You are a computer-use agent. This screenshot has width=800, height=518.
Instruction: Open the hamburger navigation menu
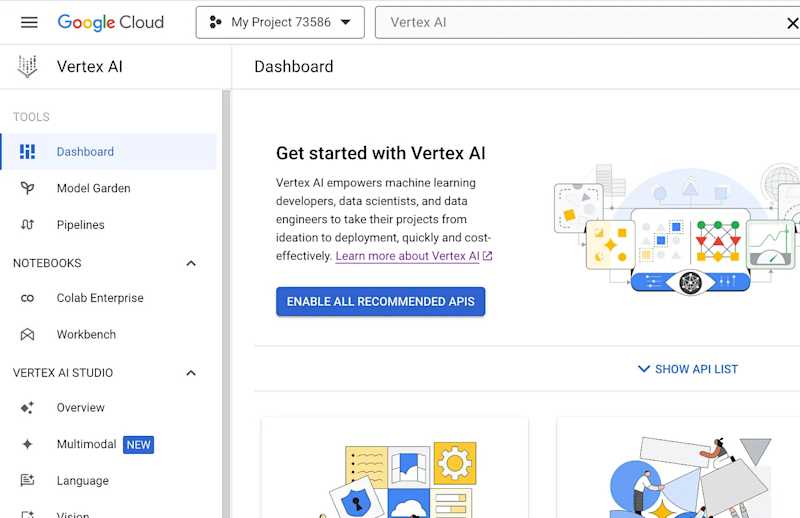pos(29,22)
